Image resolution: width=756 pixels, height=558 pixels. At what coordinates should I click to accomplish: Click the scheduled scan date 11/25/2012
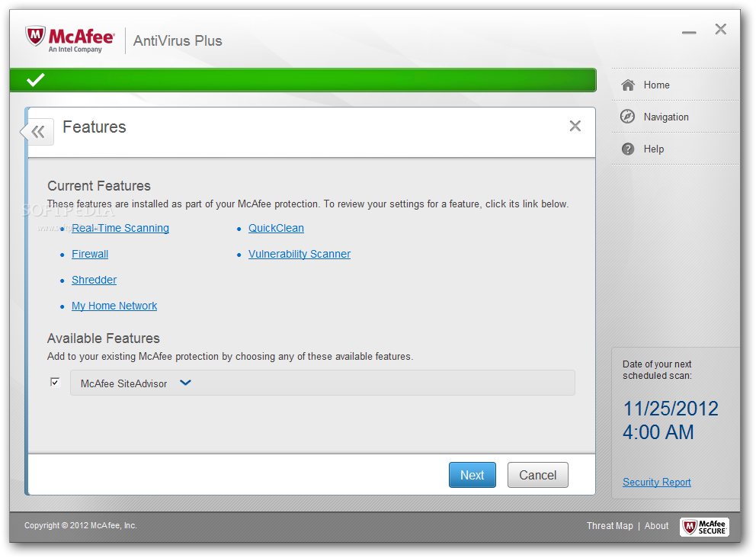pos(671,409)
